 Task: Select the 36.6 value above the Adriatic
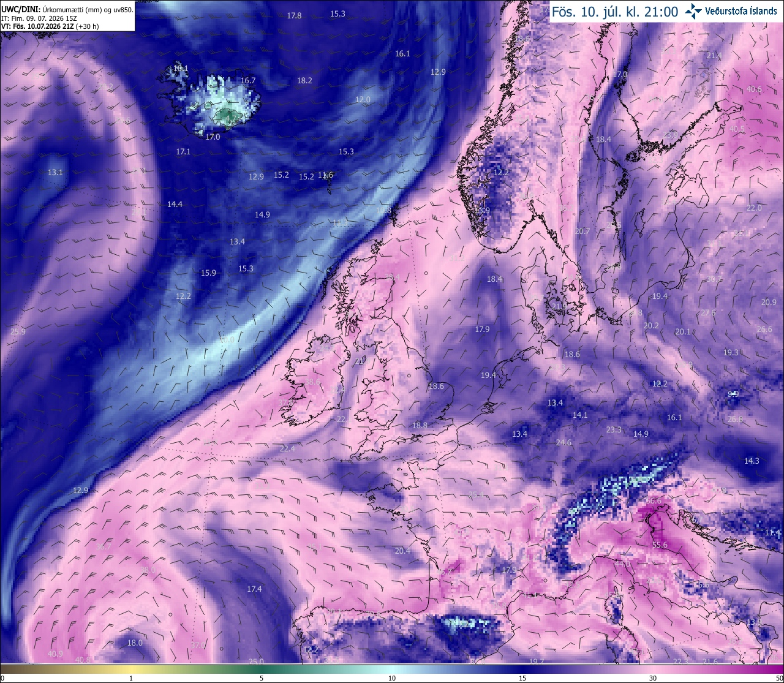pyautogui.click(x=654, y=500)
